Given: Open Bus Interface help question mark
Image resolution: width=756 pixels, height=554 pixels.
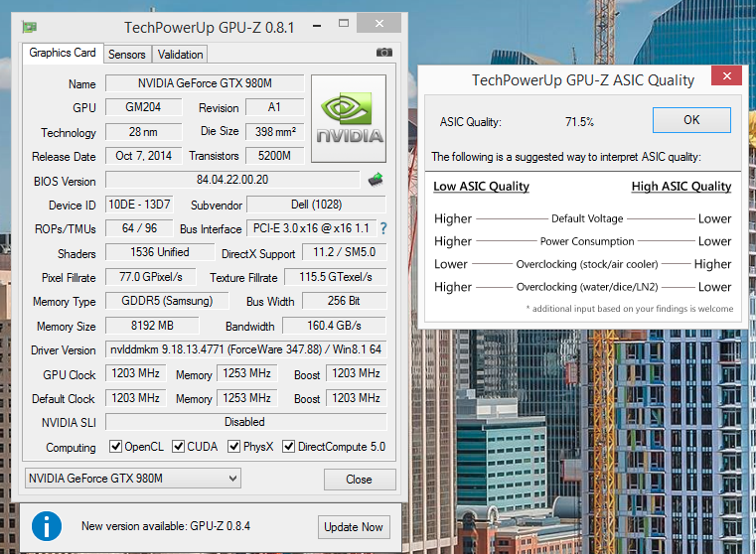Looking at the screenshot, I should pyautogui.click(x=383, y=228).
